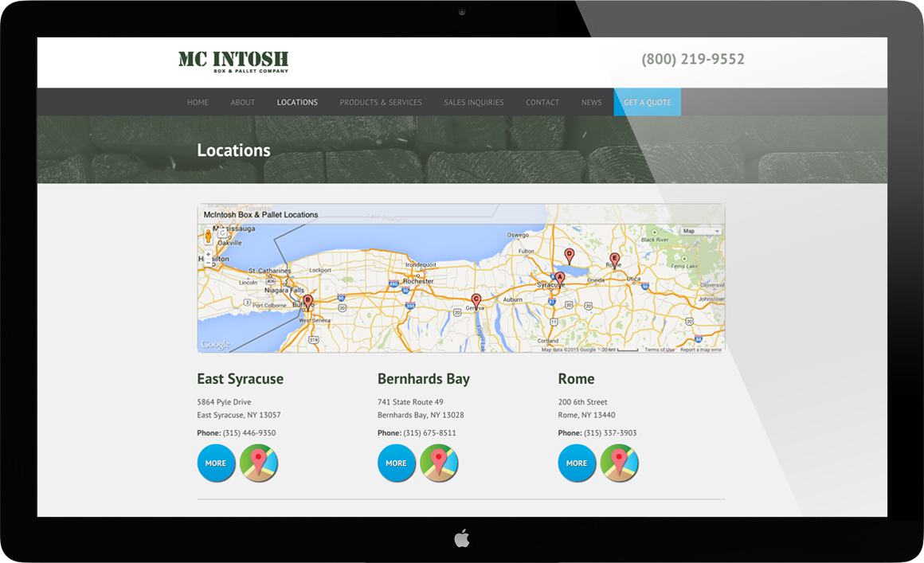
Task: Click More button under Rome
Action: (x=577, y=463)
